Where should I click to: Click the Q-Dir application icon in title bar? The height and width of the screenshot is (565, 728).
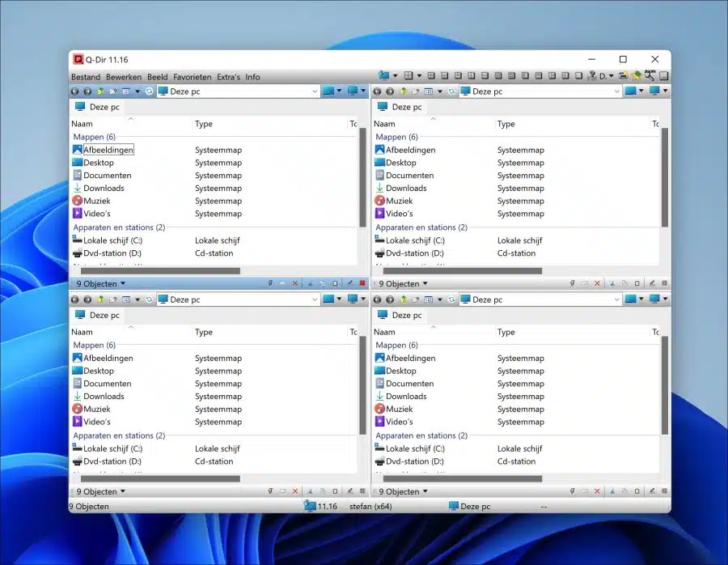pos(78,59)
